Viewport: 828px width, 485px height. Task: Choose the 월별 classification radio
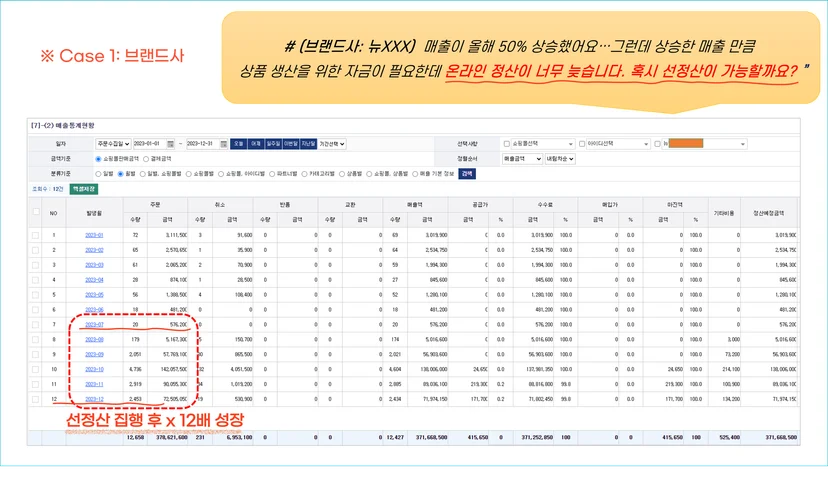click(x=120, y=174)
